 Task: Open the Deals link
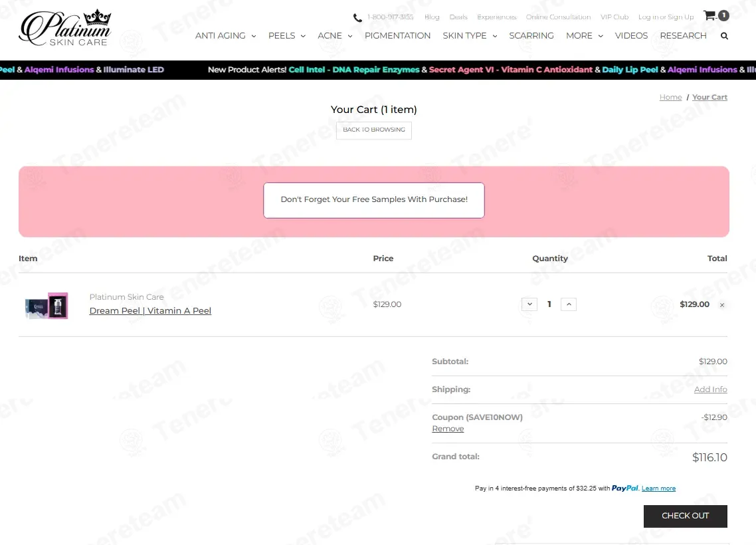tap(458, 17)
